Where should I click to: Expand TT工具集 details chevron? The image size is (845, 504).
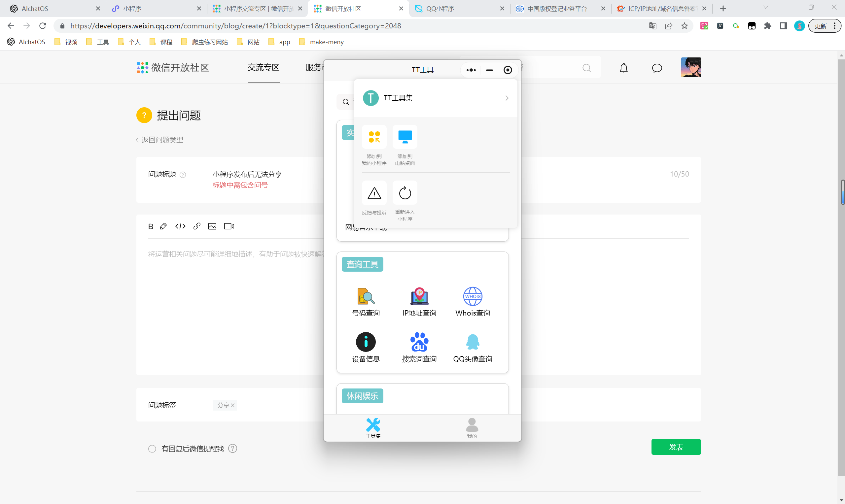(507, 98)
